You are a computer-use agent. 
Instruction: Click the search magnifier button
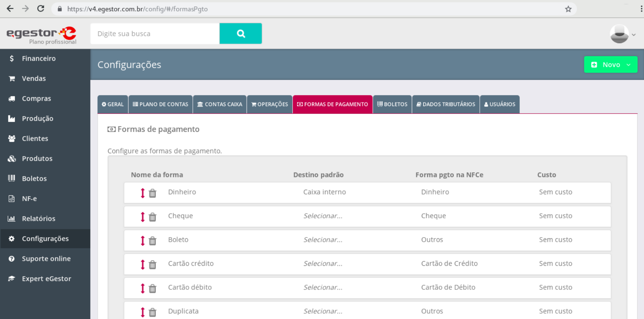pos(240,34)
